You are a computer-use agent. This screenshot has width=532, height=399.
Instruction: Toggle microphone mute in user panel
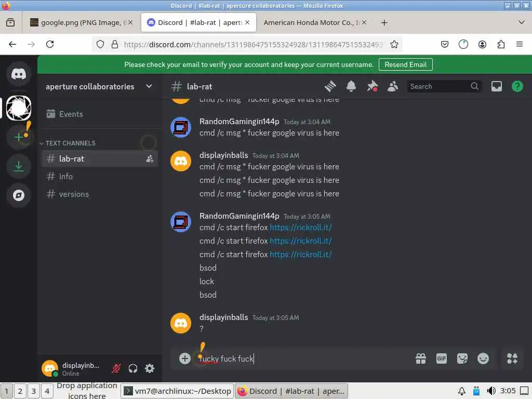pos(116,368)
